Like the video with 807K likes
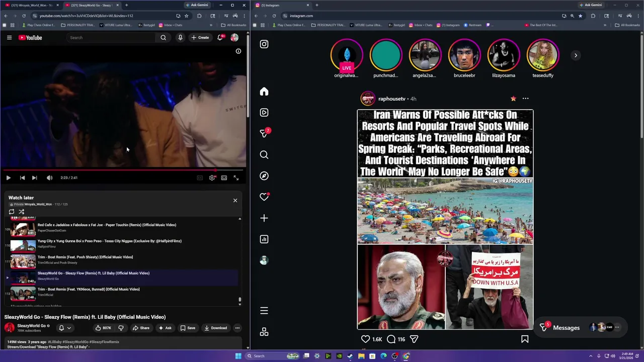Image resolution: width=644 pixels, height=362 pixels. point(103,328)
